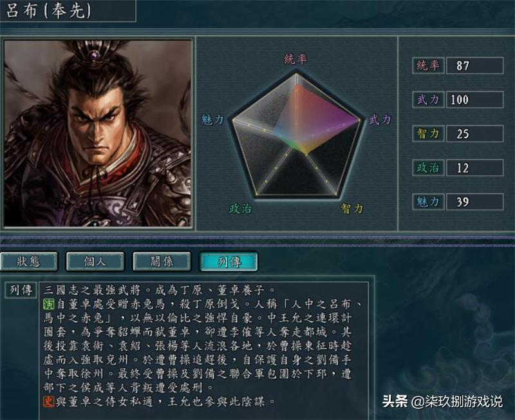The width and height of the screenshot is (515, 420).
Task: Click the 列傳 label beside biography text
Action: pyautogui.click(x=21, y=290)
